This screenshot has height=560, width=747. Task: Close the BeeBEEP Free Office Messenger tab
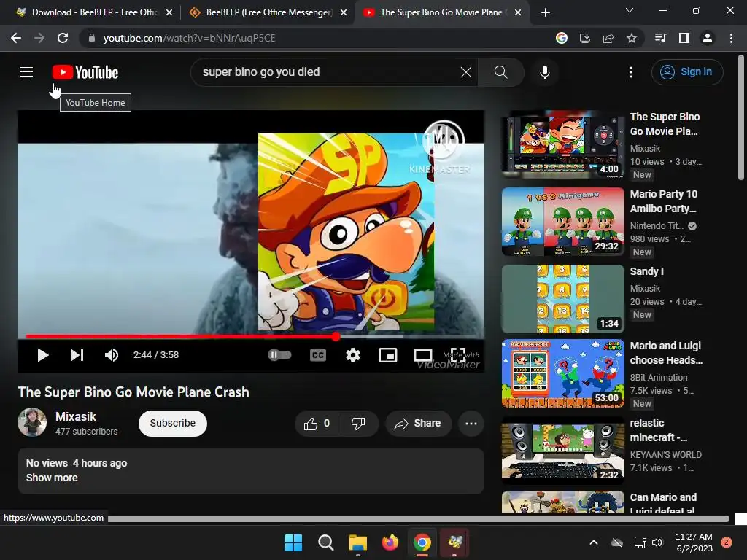point(344,12)
